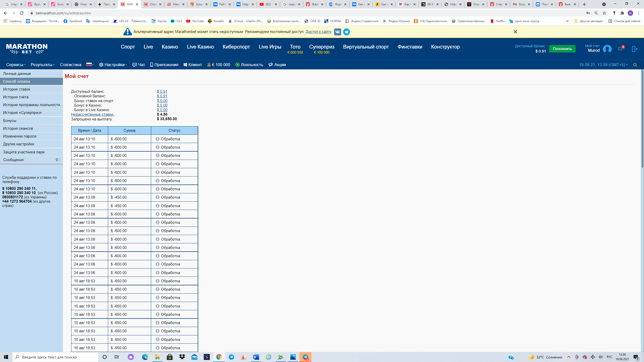644x362 pixels.
Task: Open the Marathon Bet logo homepage
Action: tap(27, 49)
